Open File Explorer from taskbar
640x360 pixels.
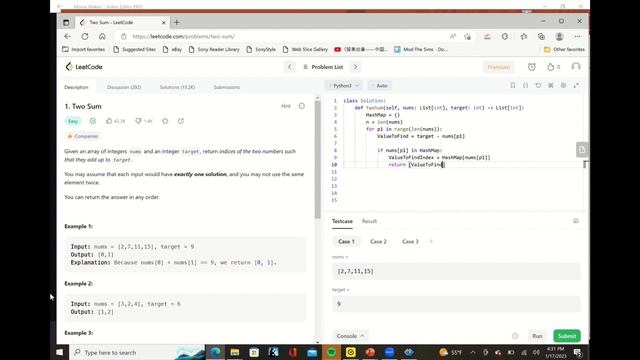pyautogui.click(x=235, y=352)
